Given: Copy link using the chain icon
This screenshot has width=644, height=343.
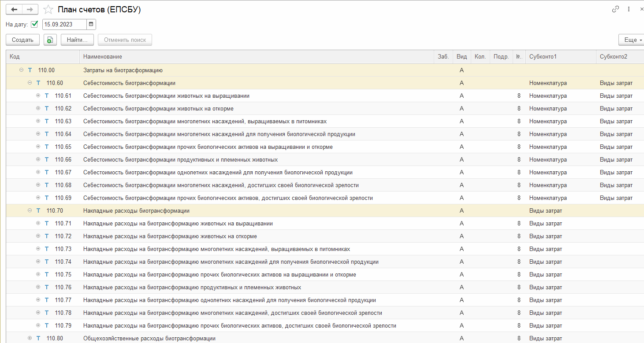Looking at the screenshot, I should pos(616,9).
